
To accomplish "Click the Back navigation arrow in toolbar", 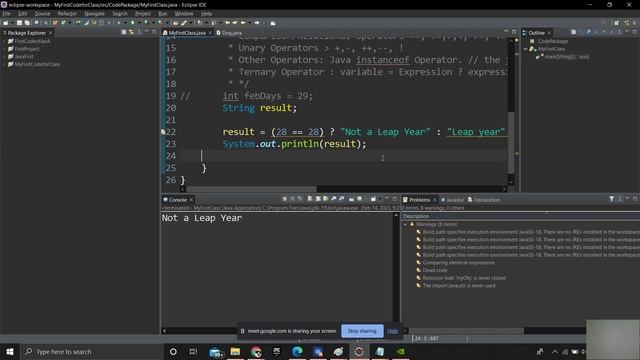I will pyautogui.click(x=243, y=23).
